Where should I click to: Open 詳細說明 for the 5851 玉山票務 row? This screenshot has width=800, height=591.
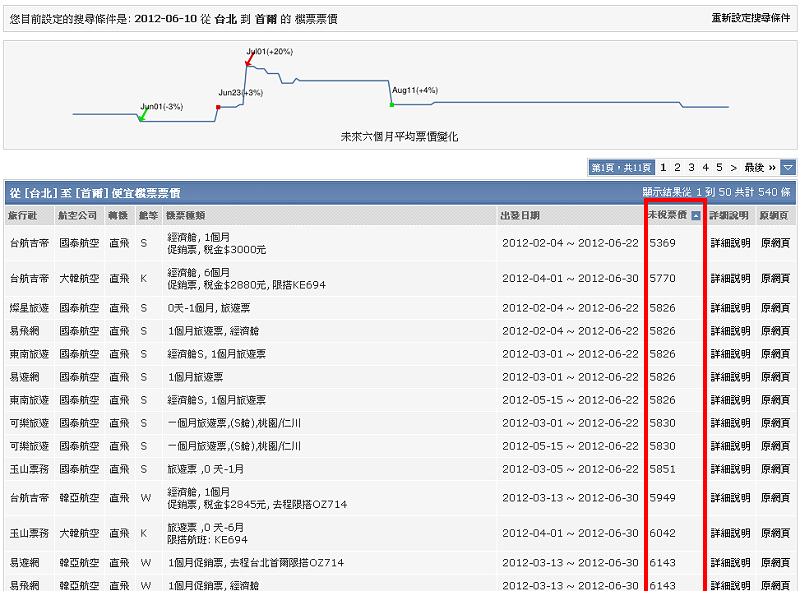(731, 469)
